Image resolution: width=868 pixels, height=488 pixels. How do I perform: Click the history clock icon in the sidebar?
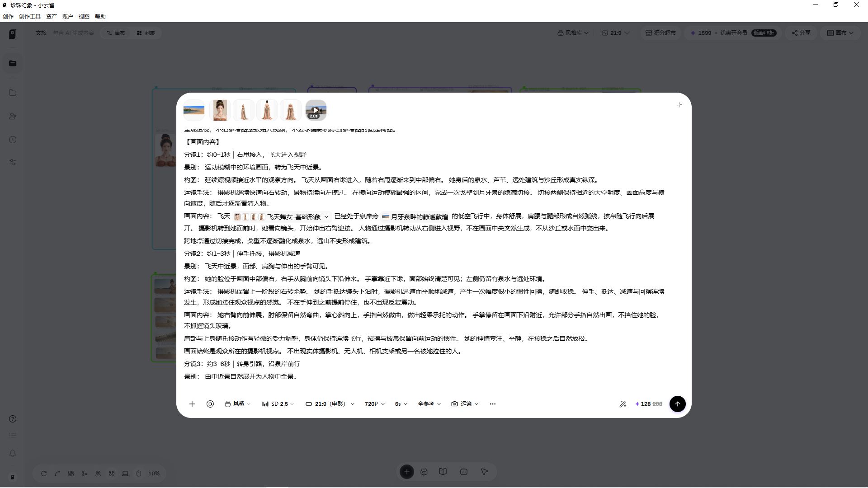click(x=13, y=140)
